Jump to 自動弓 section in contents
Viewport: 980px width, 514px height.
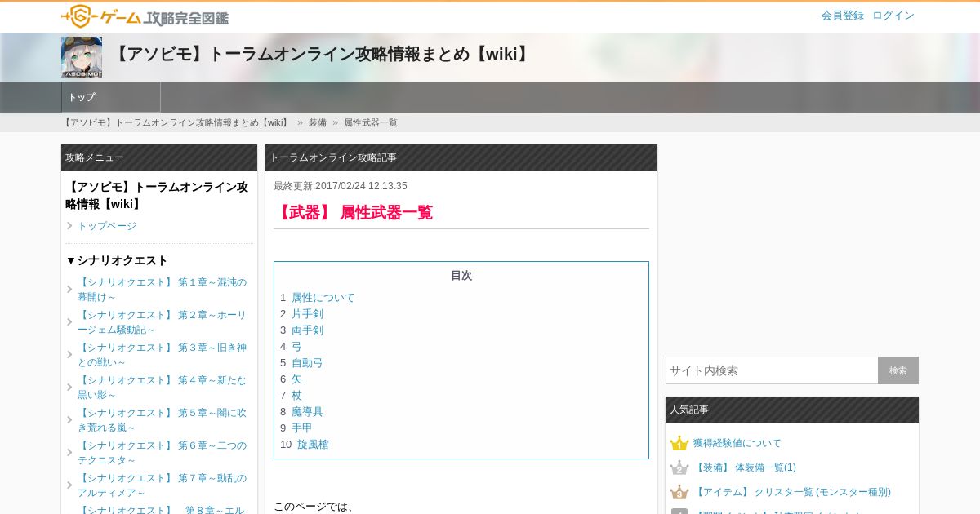tap(307, 363)
